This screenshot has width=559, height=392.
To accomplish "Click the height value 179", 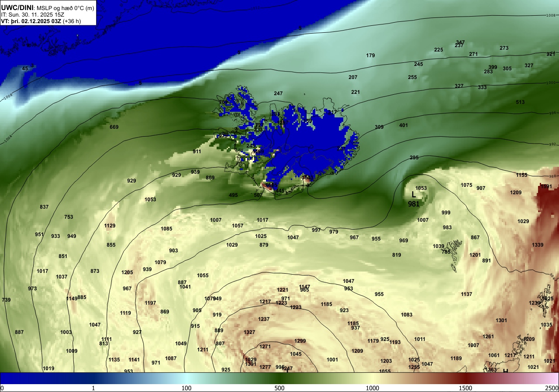I will 370,55.
